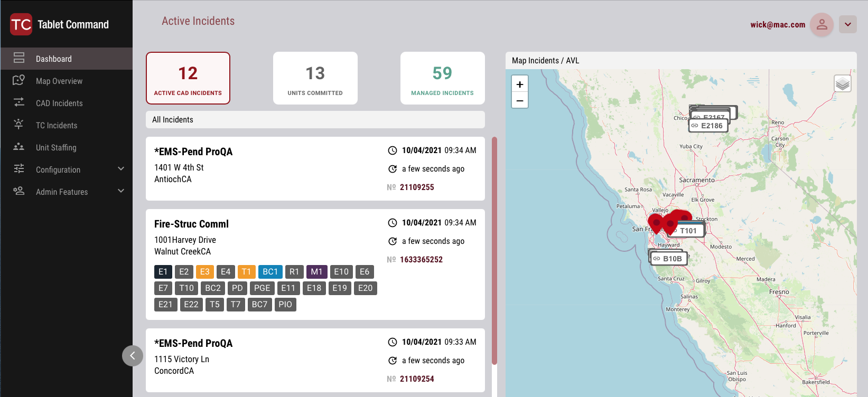868x397 pixels.
Task: Select the Managed Incidents card
Action: click(x=442, y=78)
